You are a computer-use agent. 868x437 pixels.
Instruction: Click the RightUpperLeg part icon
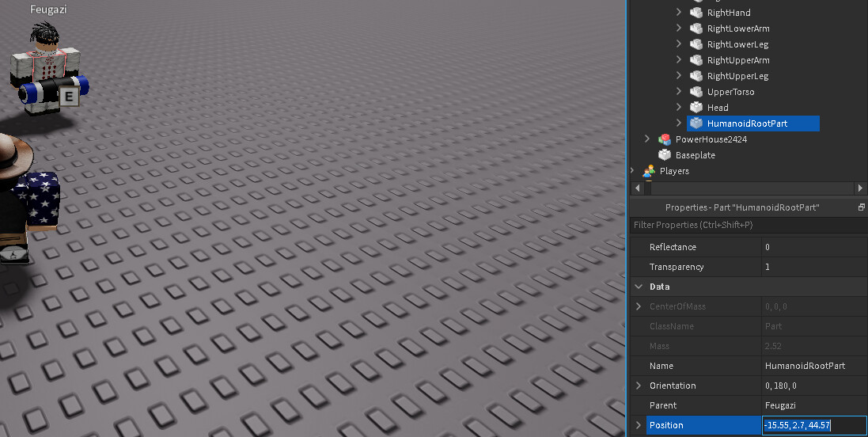click(696, 76)
